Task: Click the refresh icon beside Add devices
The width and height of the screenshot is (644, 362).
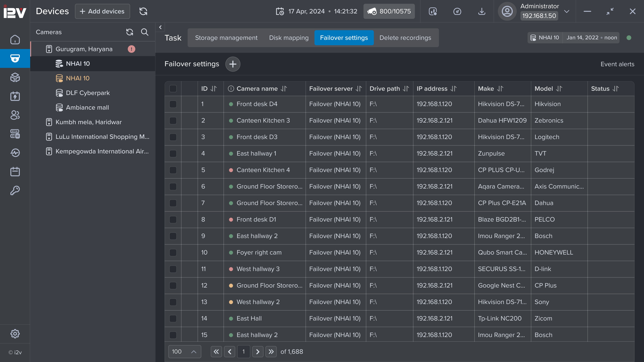Action: (143, 11)
